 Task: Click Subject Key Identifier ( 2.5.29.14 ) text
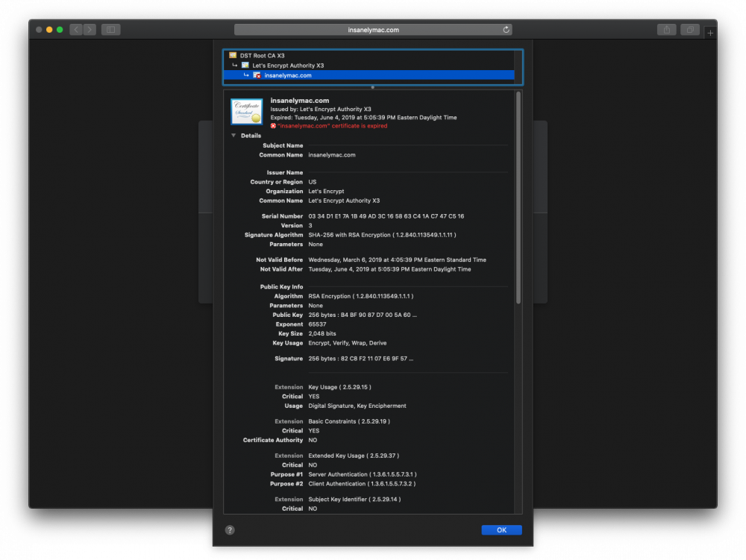coord(354,500)
